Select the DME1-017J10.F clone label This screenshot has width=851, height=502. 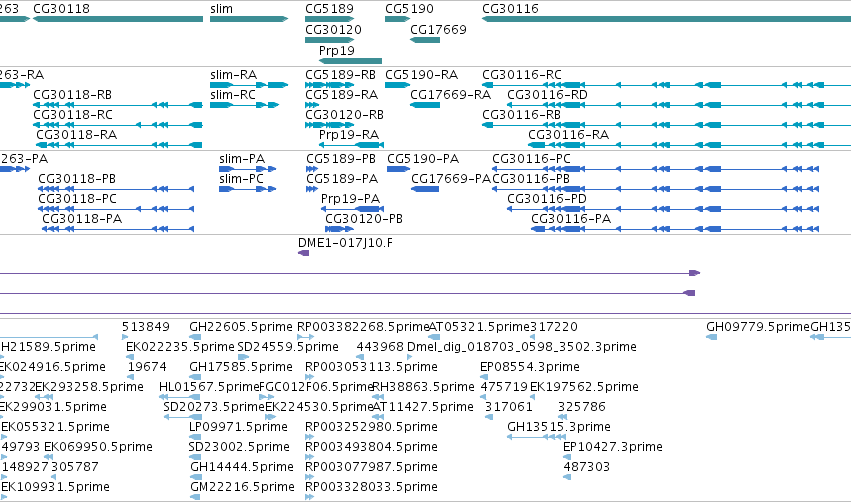tap(345, 243)
